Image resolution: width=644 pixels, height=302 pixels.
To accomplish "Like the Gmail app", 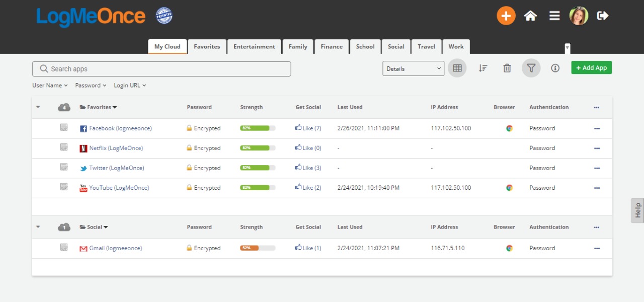I will tap(308, 248).
